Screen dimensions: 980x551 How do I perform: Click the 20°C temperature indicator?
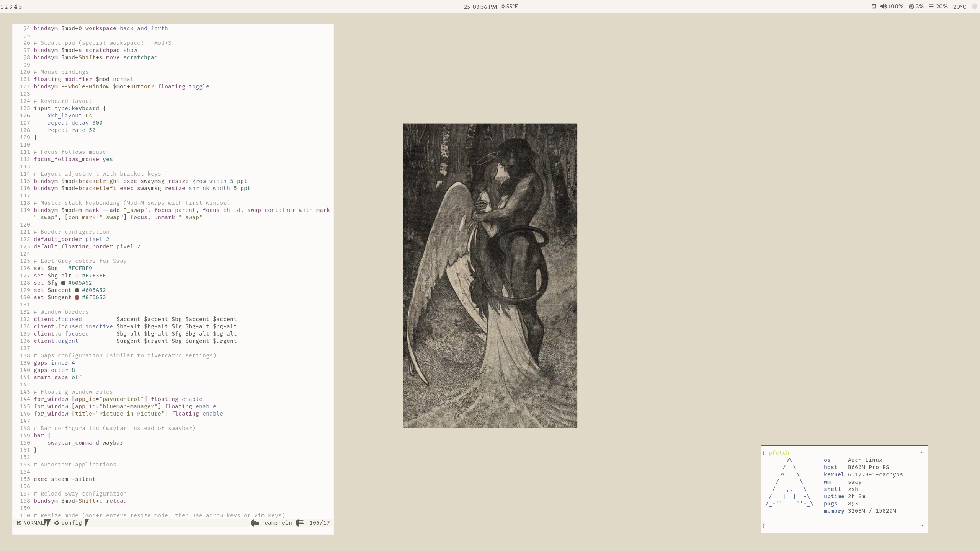pyautogui.click(x=959, y=7)
